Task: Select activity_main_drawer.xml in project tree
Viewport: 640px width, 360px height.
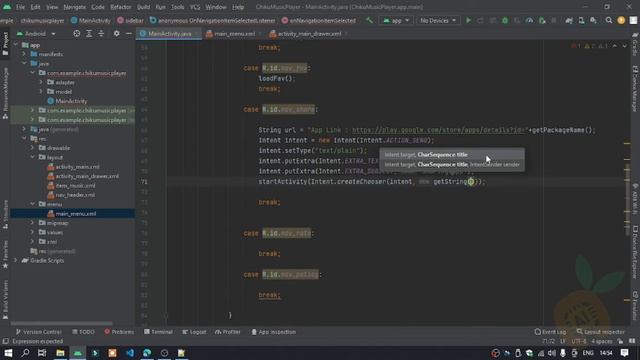Action: 87,176
